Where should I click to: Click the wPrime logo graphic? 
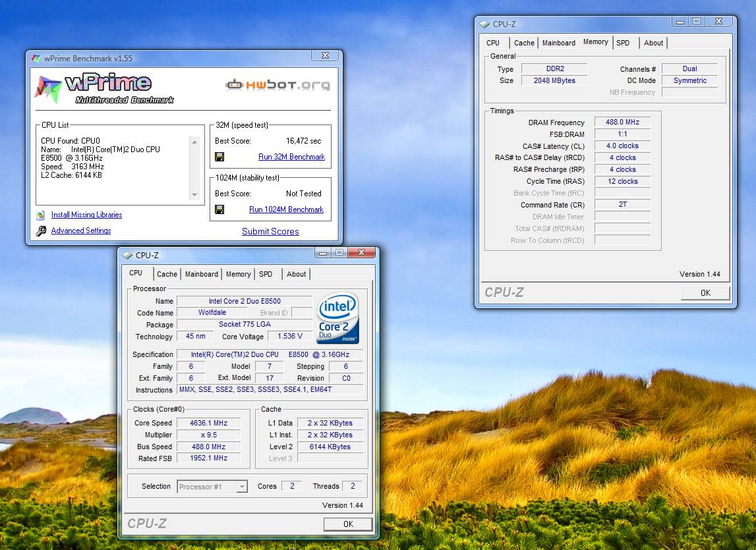click(103, 89)
